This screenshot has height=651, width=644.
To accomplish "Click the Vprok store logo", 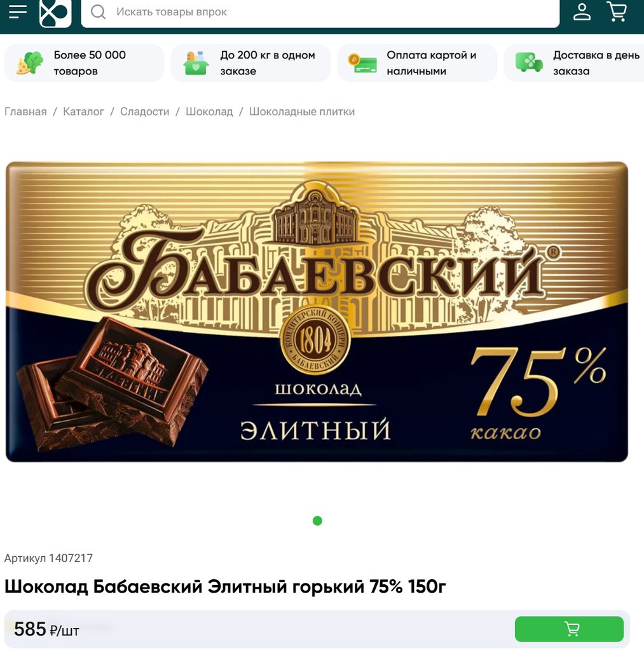I will pyautogui.click(x=55, y=13).
